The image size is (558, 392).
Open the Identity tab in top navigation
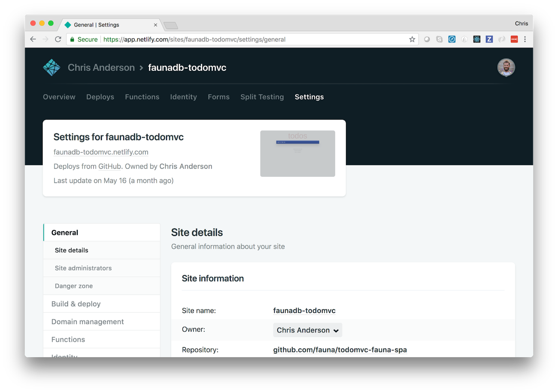[183, 97]
